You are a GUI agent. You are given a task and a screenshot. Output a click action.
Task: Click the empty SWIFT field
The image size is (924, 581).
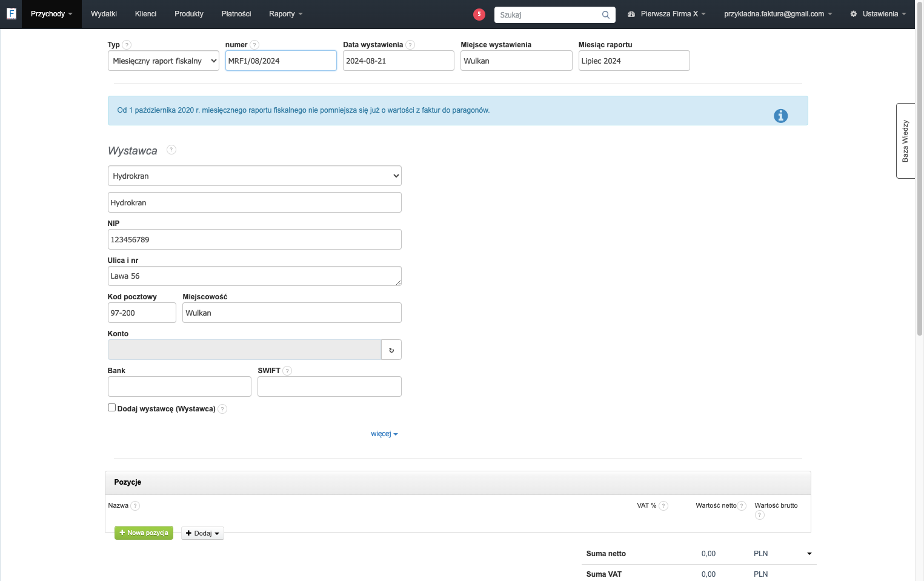pos(330,387)
